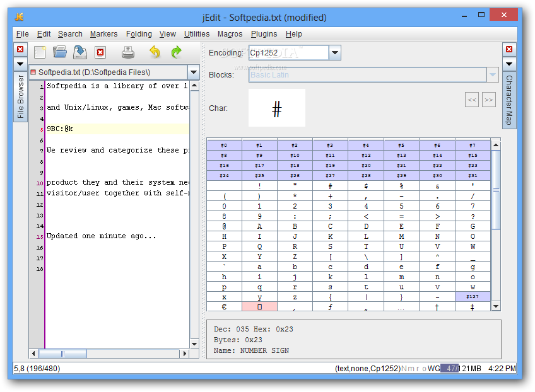535x392 pixels.
Task: Click the New File toolbar icon
Action: [40, 52]
